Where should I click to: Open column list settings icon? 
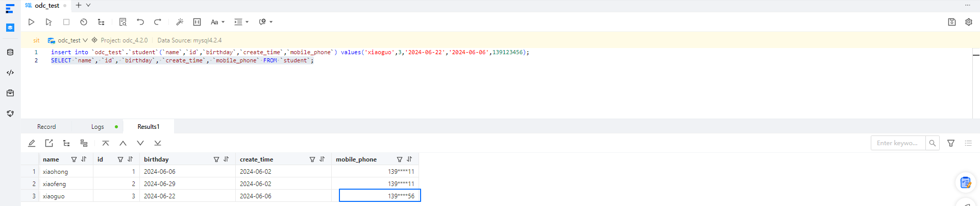point(968,143)
